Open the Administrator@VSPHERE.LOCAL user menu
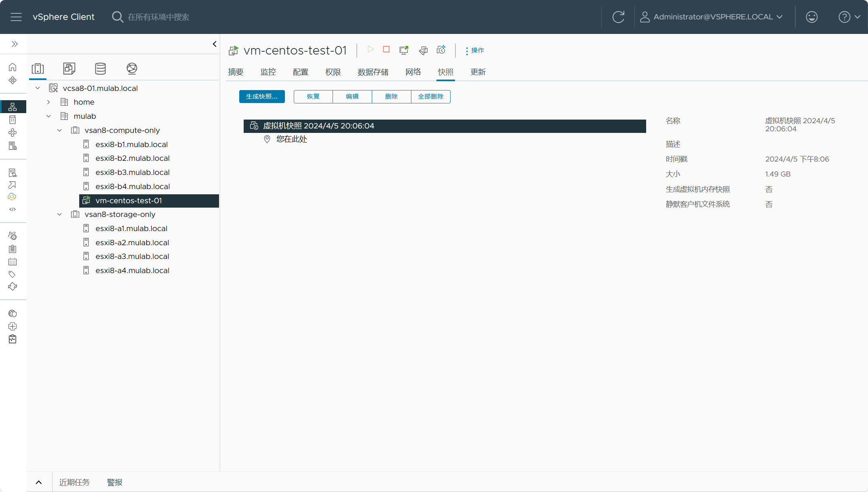The image size is (868, 492). point(712,17)
